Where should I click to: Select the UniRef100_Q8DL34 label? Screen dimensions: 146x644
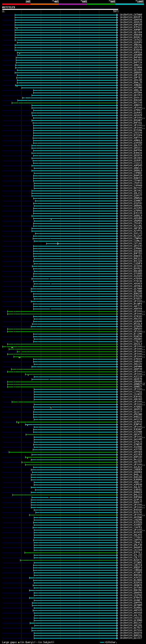(131, 90)
